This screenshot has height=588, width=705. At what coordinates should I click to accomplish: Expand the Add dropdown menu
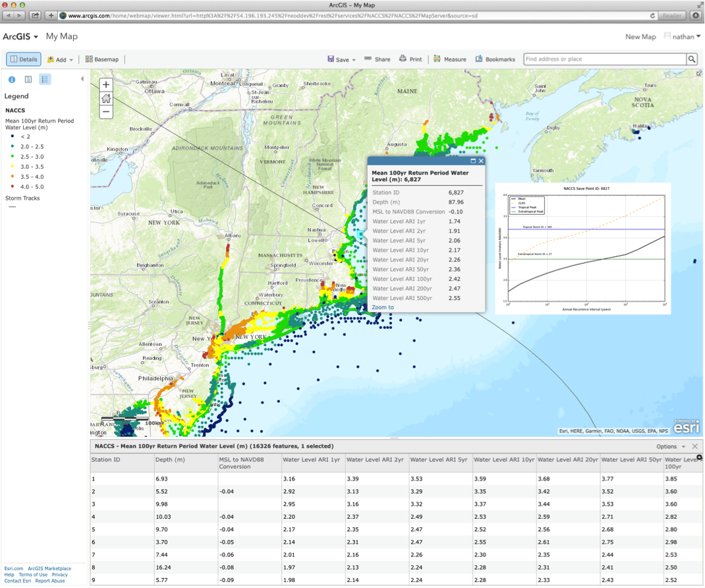pos(60,59)
